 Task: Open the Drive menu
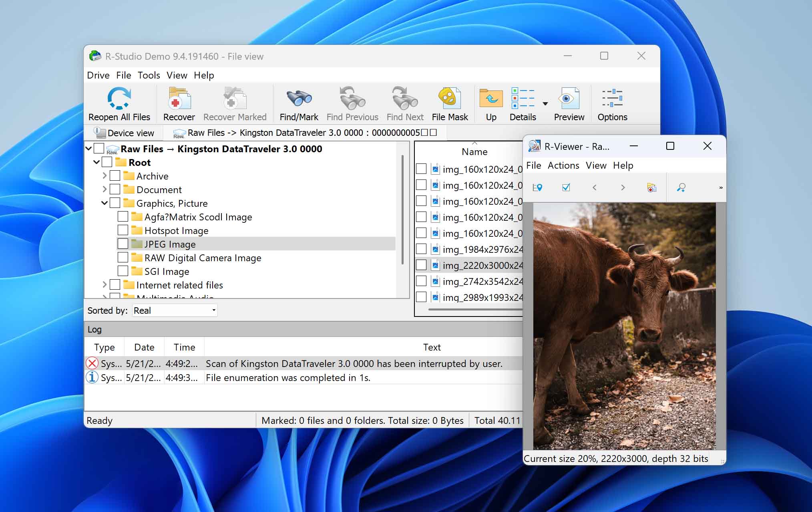[x=98, y=75]
